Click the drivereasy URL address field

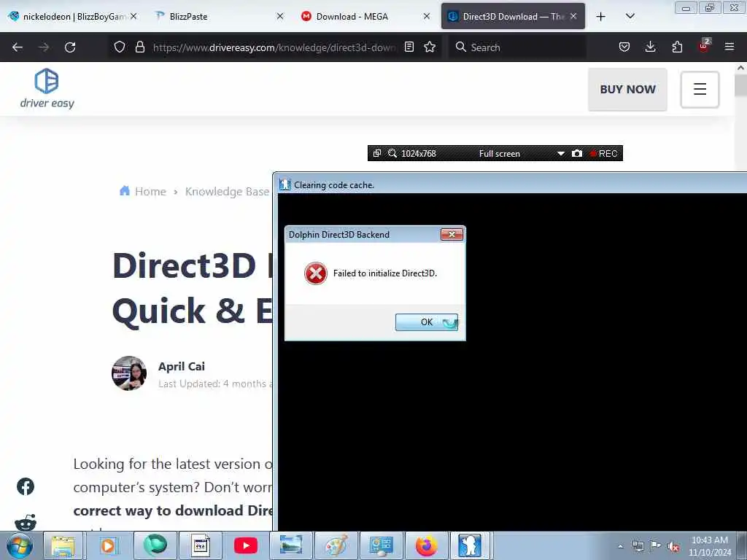point(274,47)
